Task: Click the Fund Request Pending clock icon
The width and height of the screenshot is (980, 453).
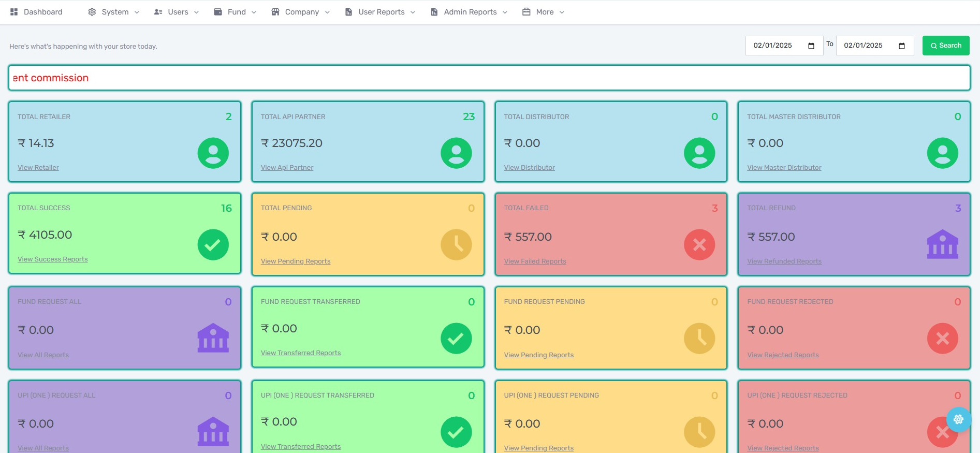Action: pyautogui.click(x=699, y=338)
